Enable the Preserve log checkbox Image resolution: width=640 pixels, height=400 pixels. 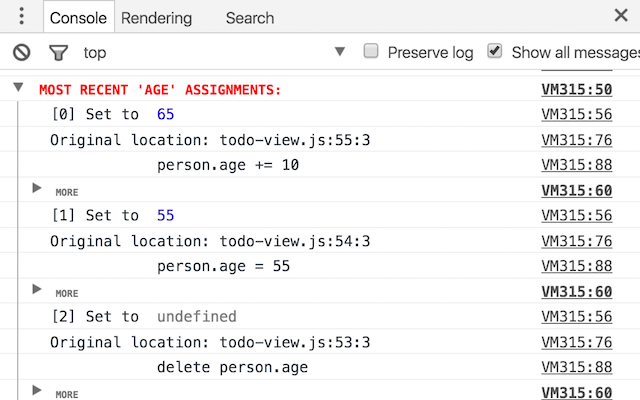click(371, 51)
